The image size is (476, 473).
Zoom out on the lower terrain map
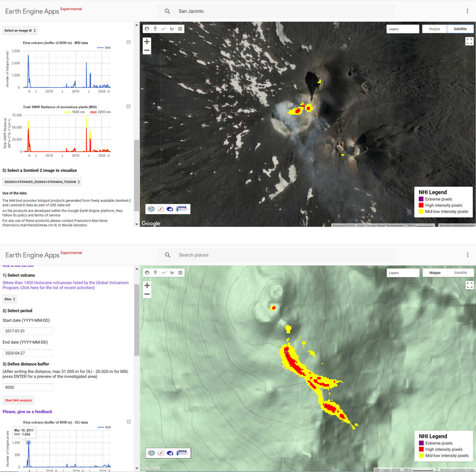coord(147,294)
